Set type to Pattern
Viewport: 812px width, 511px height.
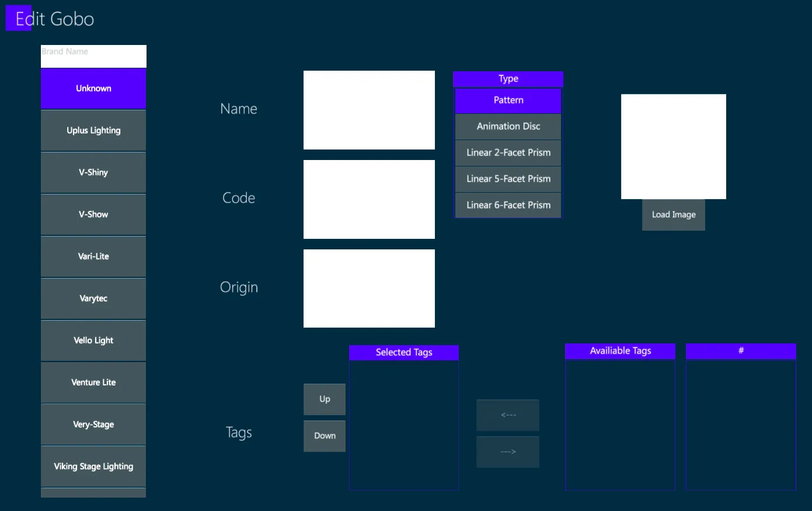(508, 100)
